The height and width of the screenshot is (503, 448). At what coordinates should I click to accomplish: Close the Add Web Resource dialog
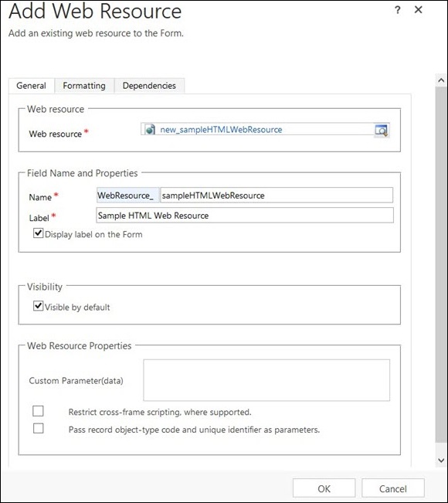tap(418, 10)
